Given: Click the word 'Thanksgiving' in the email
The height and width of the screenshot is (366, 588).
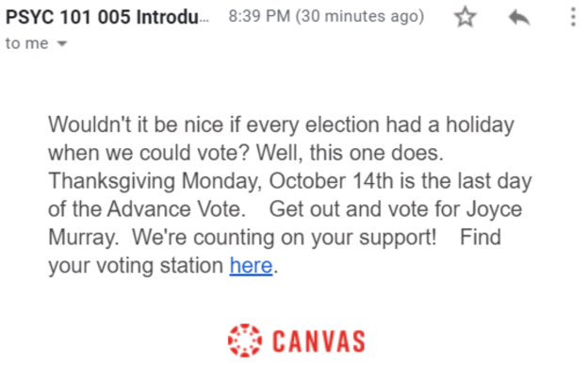Looking at the screenshot, I should [x=112, y=181].
